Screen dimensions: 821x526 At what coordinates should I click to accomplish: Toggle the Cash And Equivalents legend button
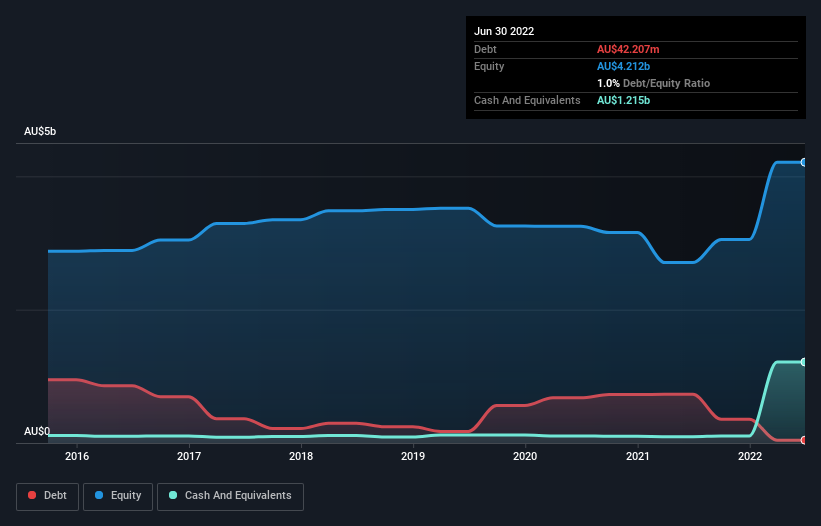click(230, 496)
